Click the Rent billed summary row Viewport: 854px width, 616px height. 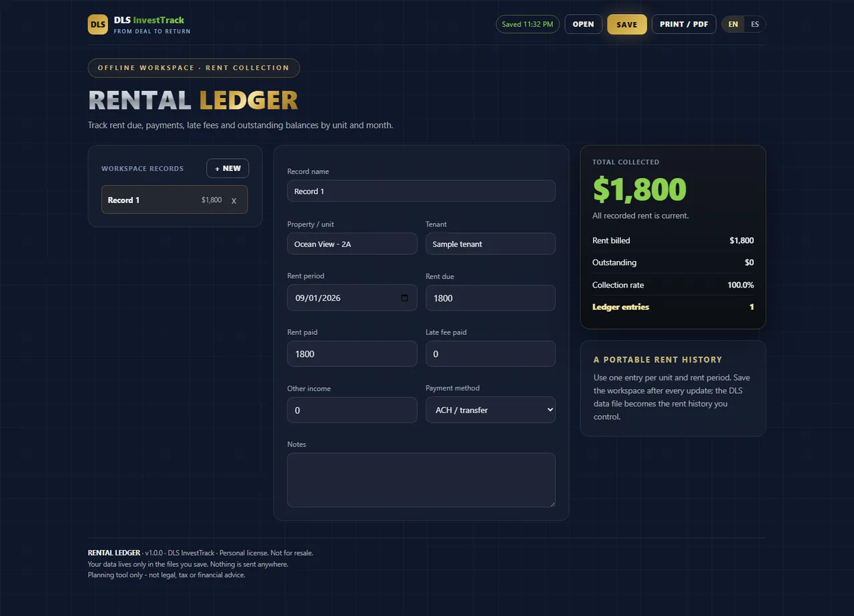pos(673,240)
